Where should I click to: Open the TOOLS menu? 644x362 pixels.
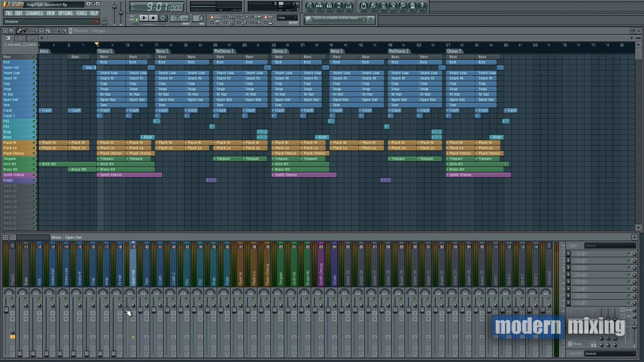click(81, 13)
